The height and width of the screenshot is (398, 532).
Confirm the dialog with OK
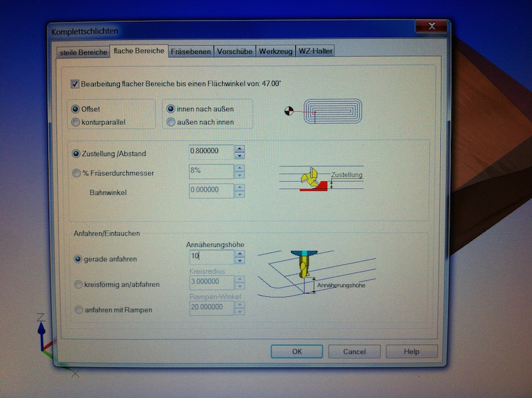(x=297, y=351)
